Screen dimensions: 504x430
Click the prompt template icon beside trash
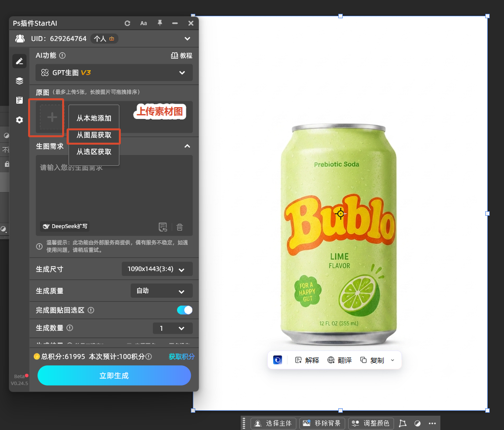[163, 227]
